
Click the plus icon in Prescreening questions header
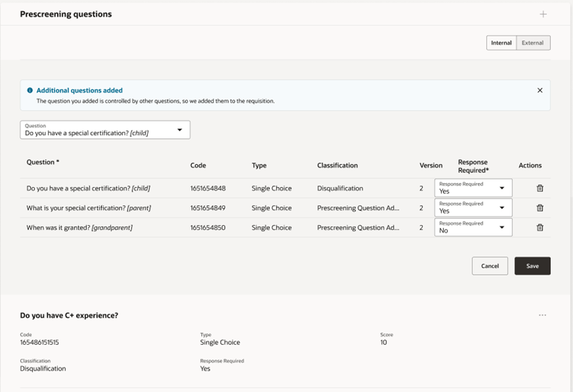543,14
